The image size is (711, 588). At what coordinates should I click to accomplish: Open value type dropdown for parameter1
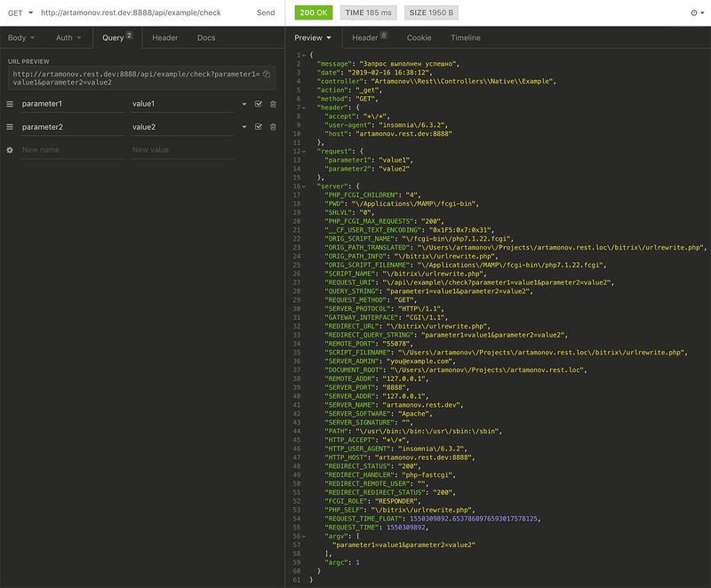tap(244, 104)
